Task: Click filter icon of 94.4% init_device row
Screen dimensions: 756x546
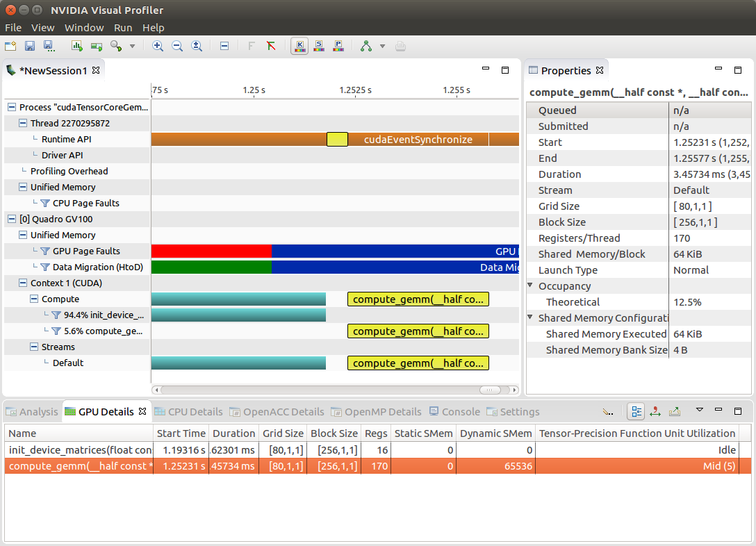Action: [x=56, y=315]
